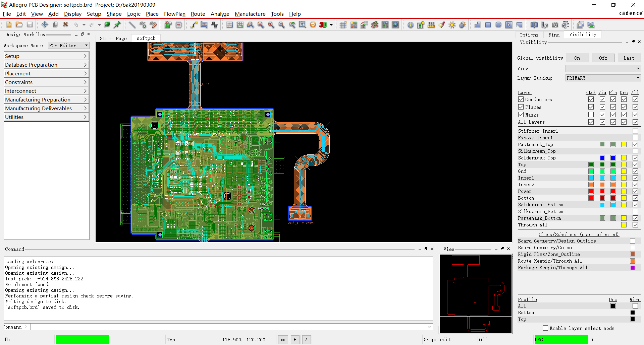Click the red Delete X icon

click(66, 24)
